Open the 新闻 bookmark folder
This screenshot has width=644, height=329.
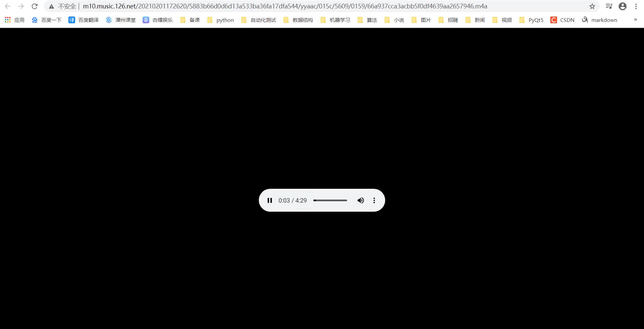tap(475, 20)
